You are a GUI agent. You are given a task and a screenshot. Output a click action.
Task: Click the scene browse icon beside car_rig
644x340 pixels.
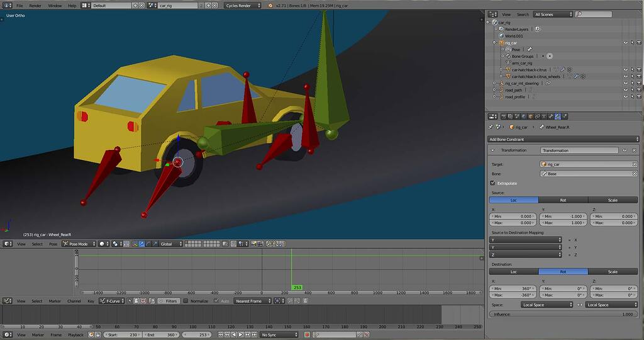tap(152, 5)
